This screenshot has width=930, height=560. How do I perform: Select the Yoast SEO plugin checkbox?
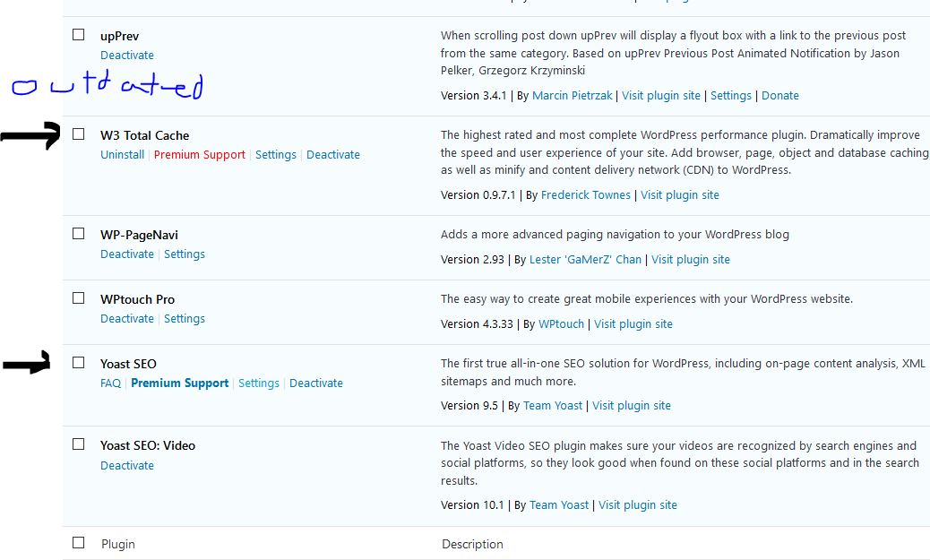(78, 363)
